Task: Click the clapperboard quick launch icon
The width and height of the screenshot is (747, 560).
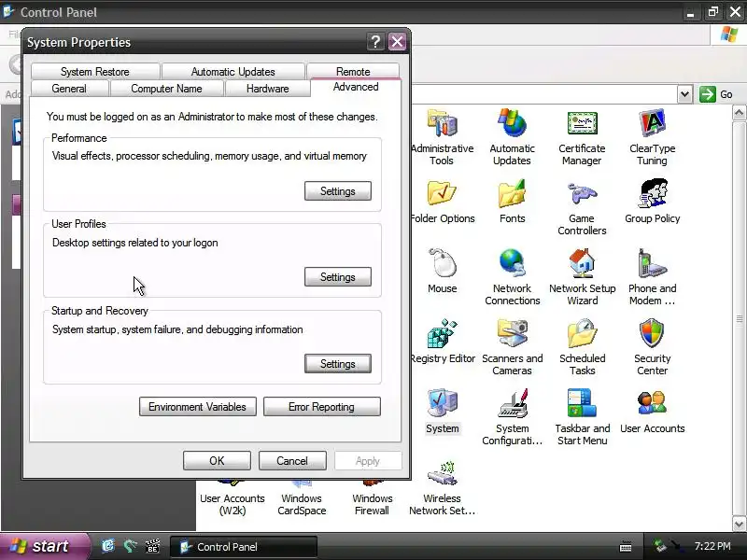Action: coord(152,546)
